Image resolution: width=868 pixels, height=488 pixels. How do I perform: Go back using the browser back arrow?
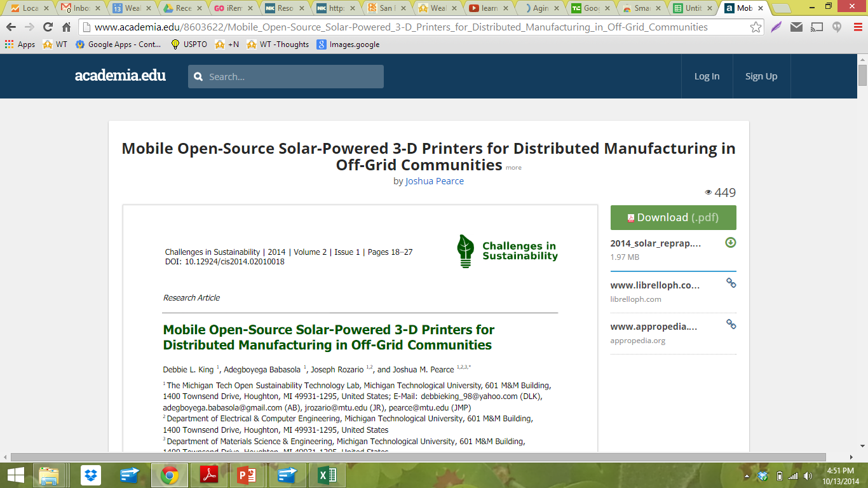11,27
